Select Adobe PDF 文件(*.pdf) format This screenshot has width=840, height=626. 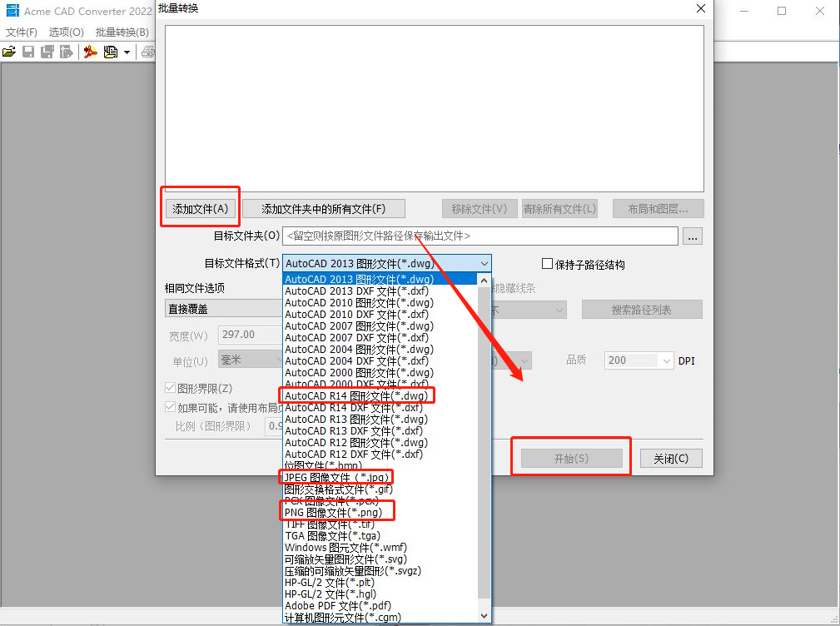(x=380, y=606)
